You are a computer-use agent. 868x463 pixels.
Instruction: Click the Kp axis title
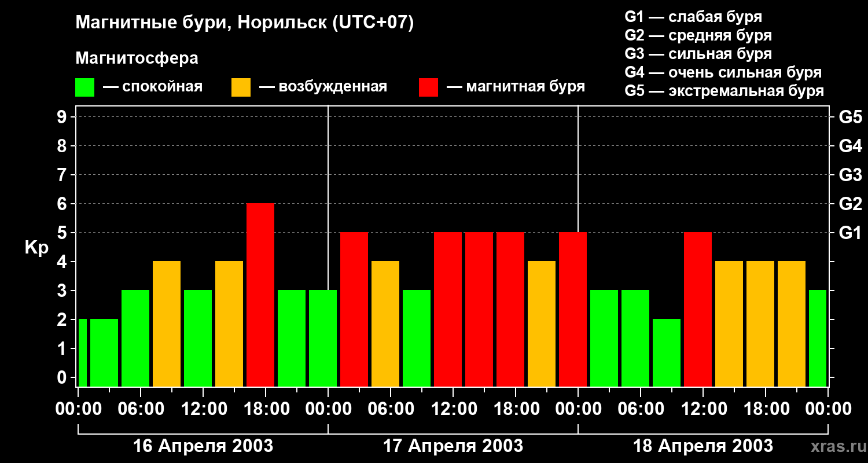coord(36,248)
